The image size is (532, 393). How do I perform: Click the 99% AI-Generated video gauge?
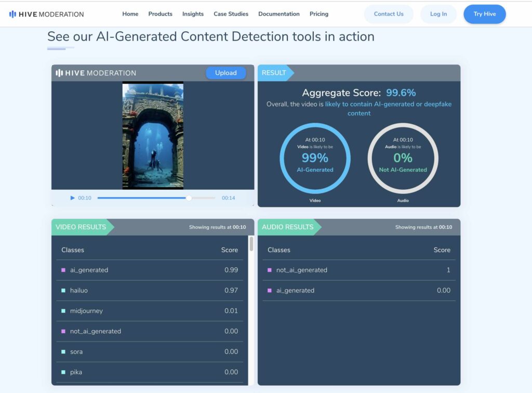click(x=315, y=158)
